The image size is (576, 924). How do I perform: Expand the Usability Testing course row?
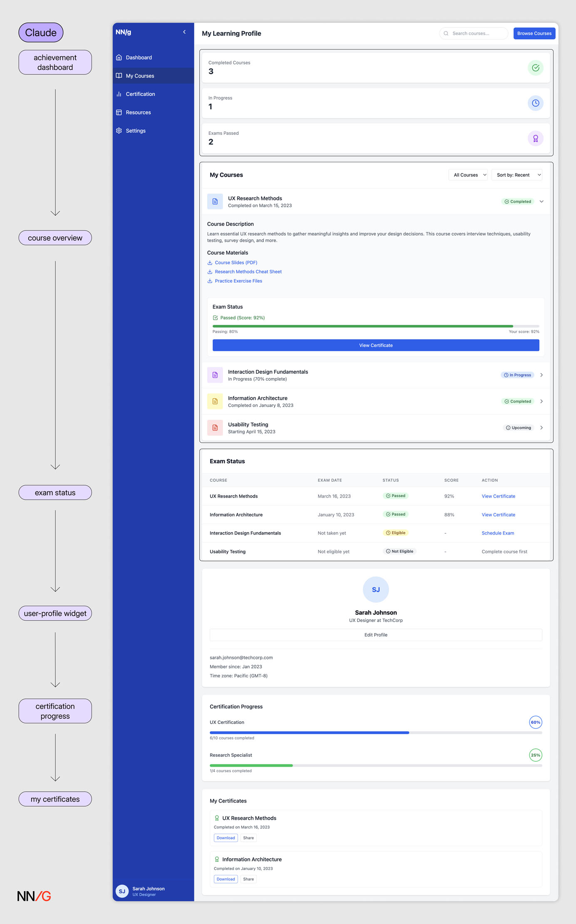[541, 428]
